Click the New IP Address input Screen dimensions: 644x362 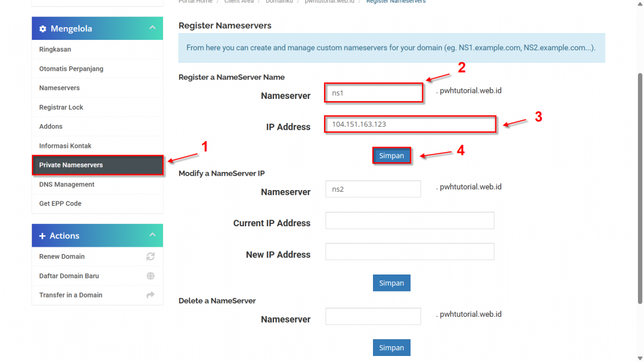(409, 252)
